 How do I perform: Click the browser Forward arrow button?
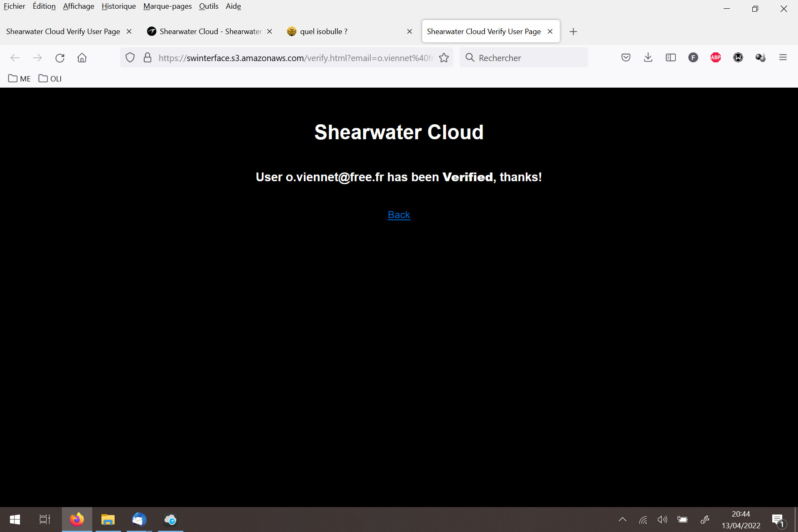coord(37,58)
